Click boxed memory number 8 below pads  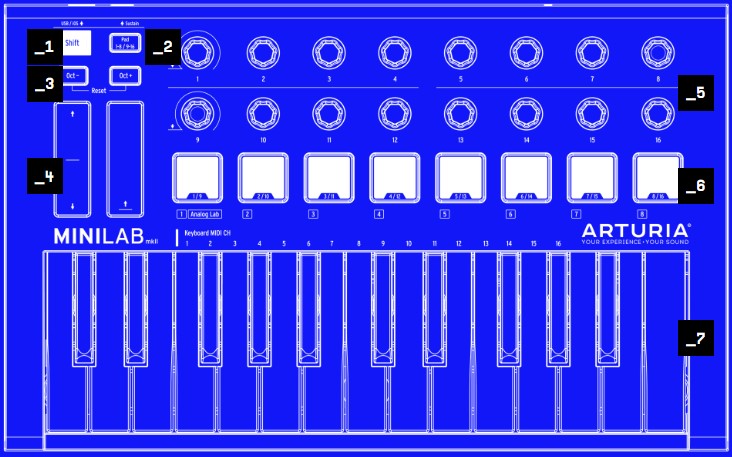pyautogui.click(x=642, y=214)
